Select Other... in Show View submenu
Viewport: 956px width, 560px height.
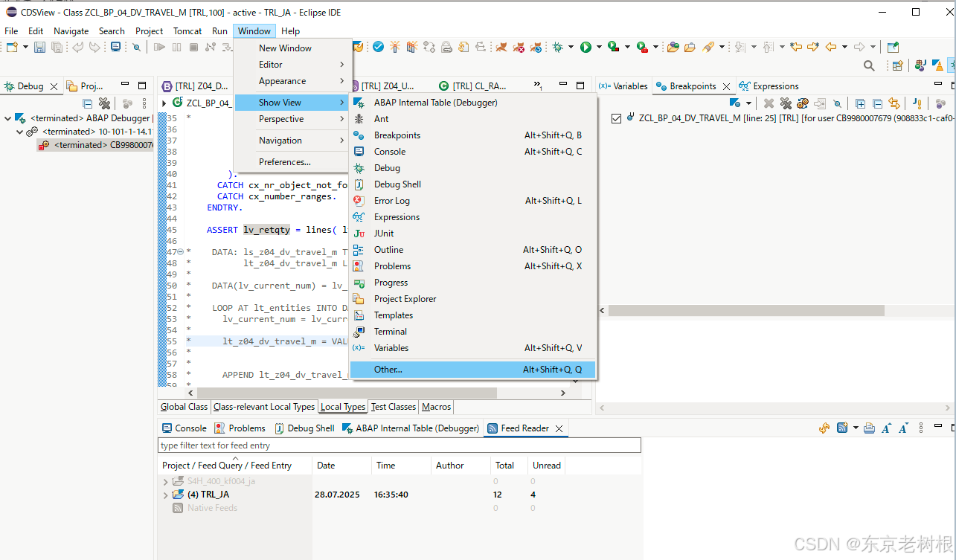click(473, 370)
